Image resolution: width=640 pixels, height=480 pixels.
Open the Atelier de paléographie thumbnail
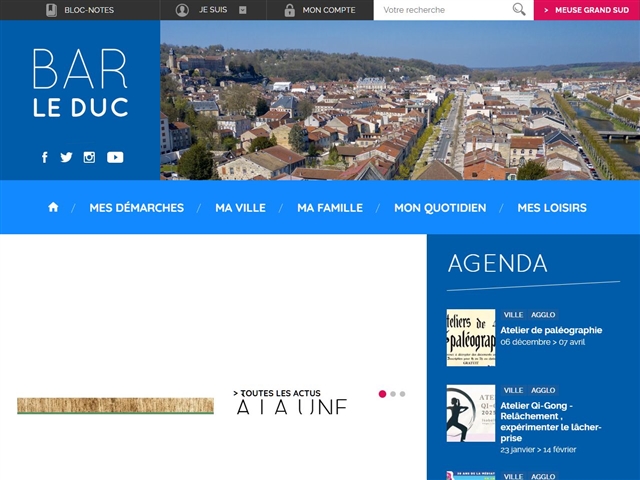click(x=471, y=338)
